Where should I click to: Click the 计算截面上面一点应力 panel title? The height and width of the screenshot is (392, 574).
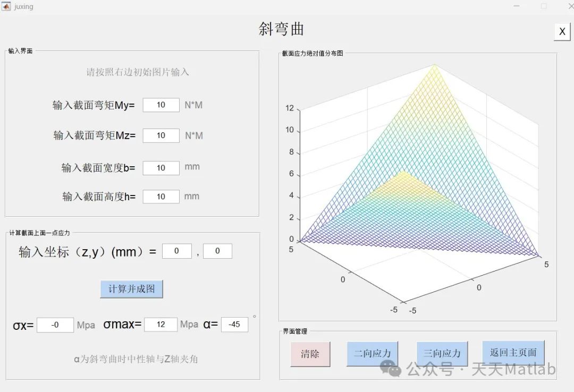tap(39, 233)
